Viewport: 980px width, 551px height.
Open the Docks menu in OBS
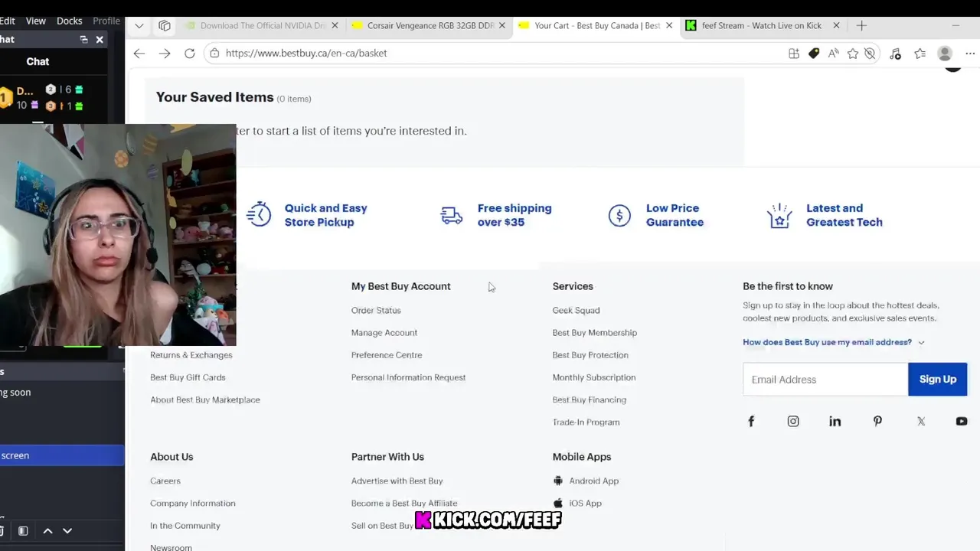[69, 21]
